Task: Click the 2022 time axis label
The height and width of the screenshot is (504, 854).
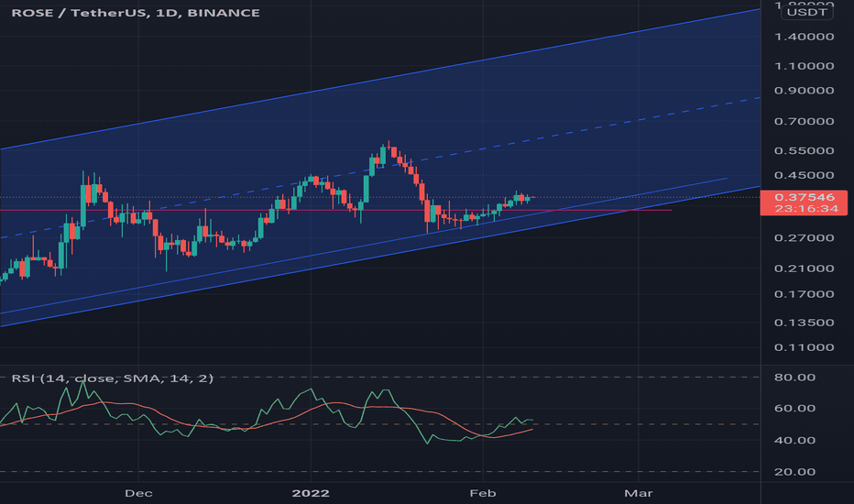Action: pos(311,493)
